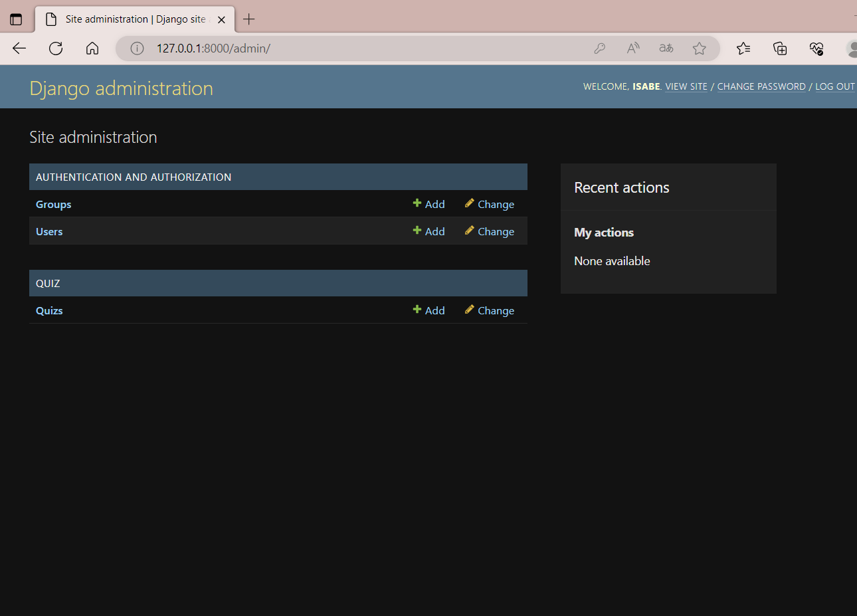
Task: Open the Users admin page
Action: pos(48,231)
